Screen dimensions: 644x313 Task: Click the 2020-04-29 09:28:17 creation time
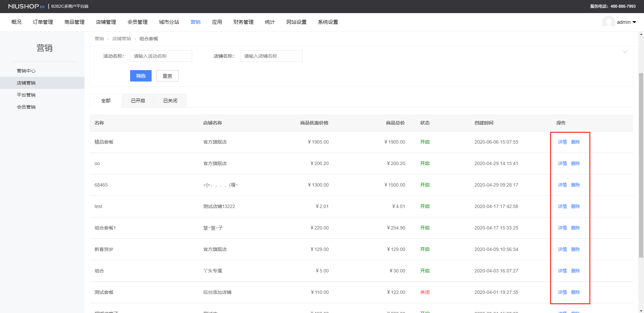coord(496,185)
